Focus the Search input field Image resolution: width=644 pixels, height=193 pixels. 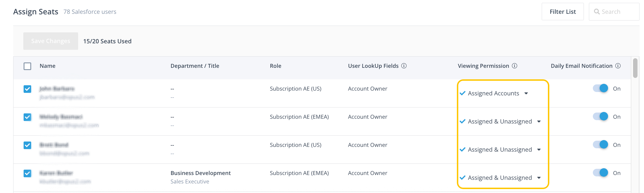point(618,12)
